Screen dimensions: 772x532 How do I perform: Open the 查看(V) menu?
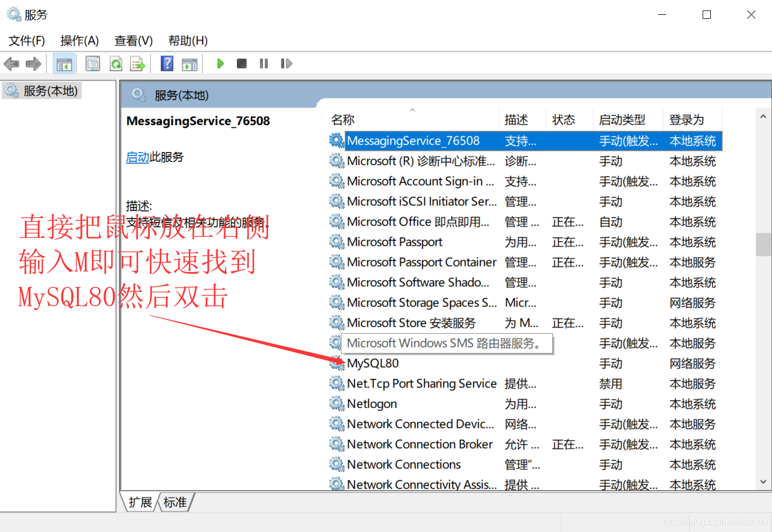[x=133, y=41]
